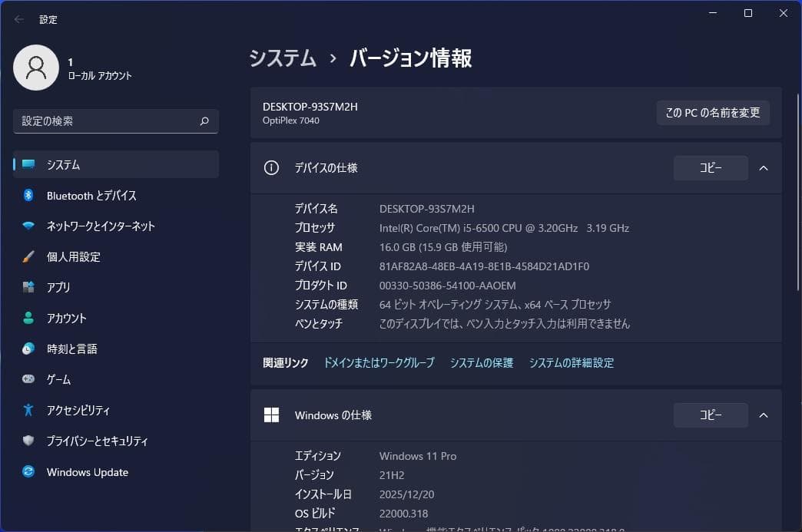Copy device specifications with コピー button

710,168
